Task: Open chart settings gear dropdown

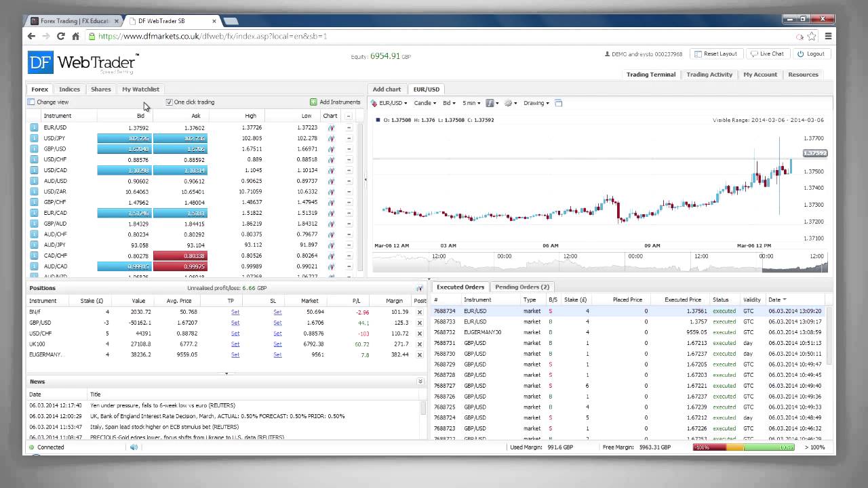Action: point(511,103)
